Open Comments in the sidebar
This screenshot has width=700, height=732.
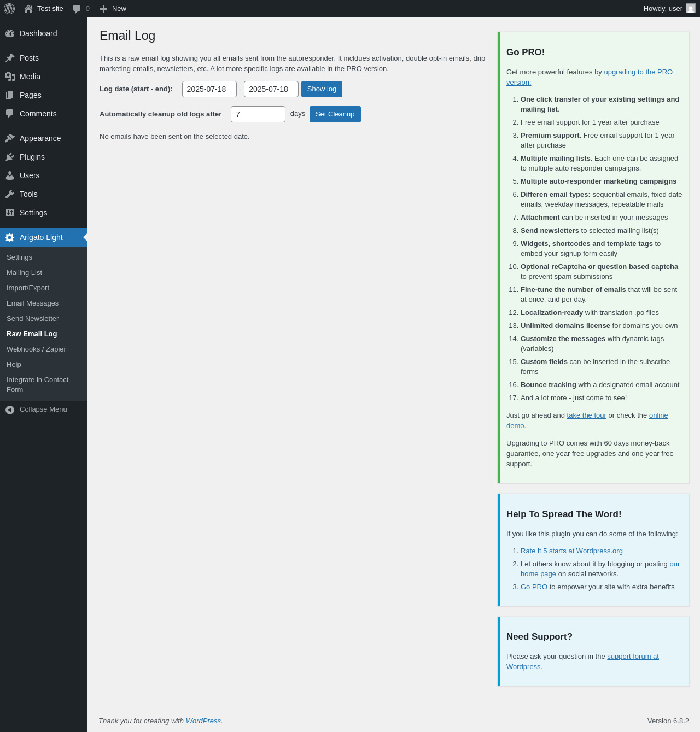(38, 114)
